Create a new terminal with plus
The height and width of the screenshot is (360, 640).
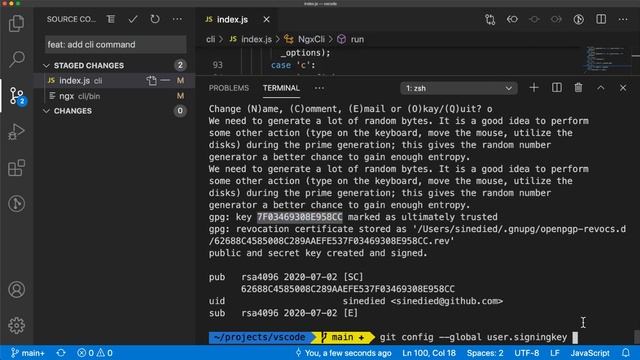click(534, 88)
